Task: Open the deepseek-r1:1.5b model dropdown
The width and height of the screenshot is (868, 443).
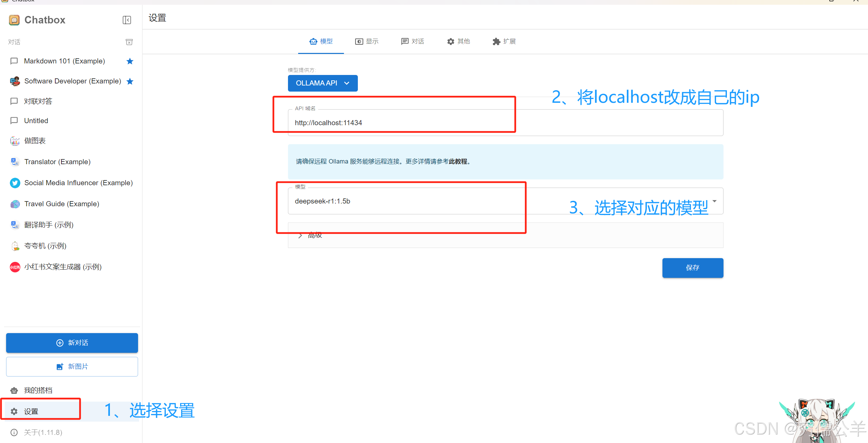Action: coord(715,201)
